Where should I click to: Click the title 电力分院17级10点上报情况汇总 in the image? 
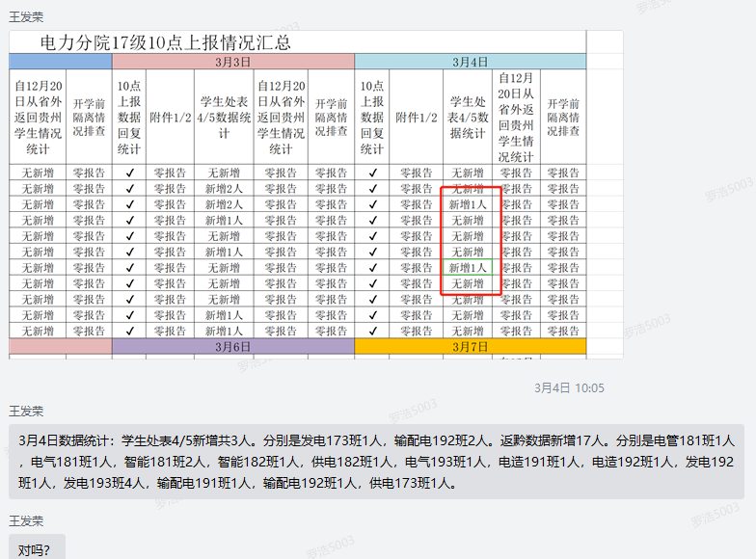pos(166,42)
